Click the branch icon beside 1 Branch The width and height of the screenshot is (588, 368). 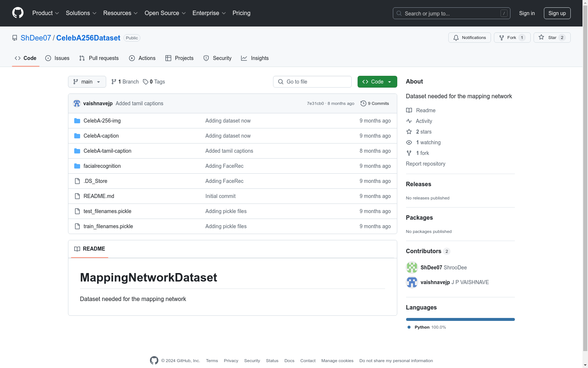click(x=114, y=82)
